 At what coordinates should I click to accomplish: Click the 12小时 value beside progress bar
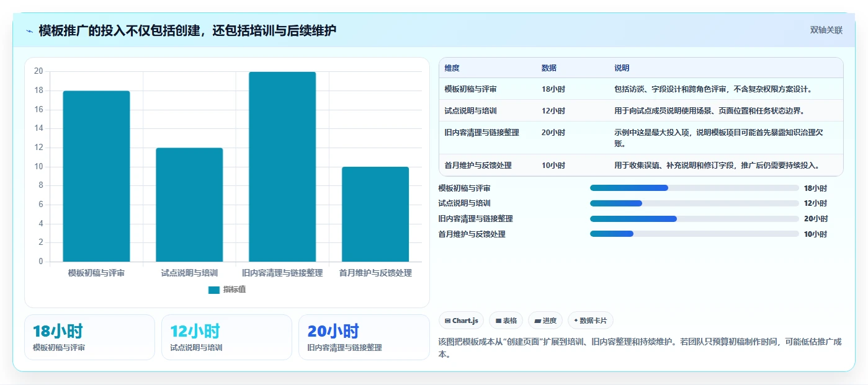click(815, 203)
